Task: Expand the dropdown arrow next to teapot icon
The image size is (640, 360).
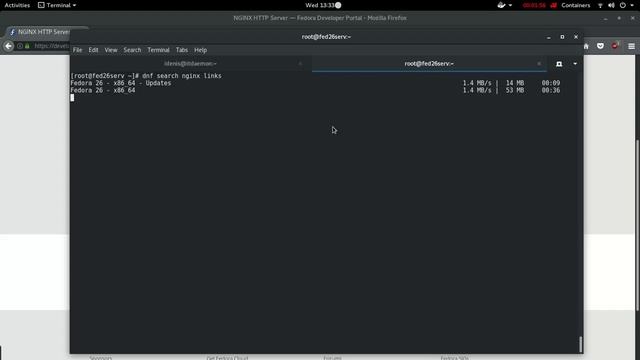Action: (510, 5)
